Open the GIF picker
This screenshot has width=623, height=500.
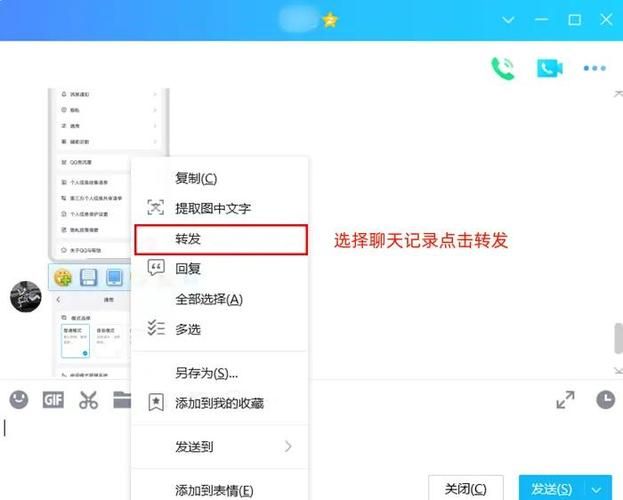[x=53, y=400]
